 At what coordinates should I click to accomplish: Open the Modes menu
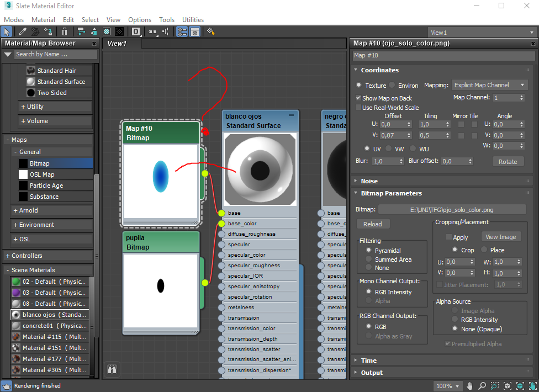pyautogui.click(x=14, y=19)
